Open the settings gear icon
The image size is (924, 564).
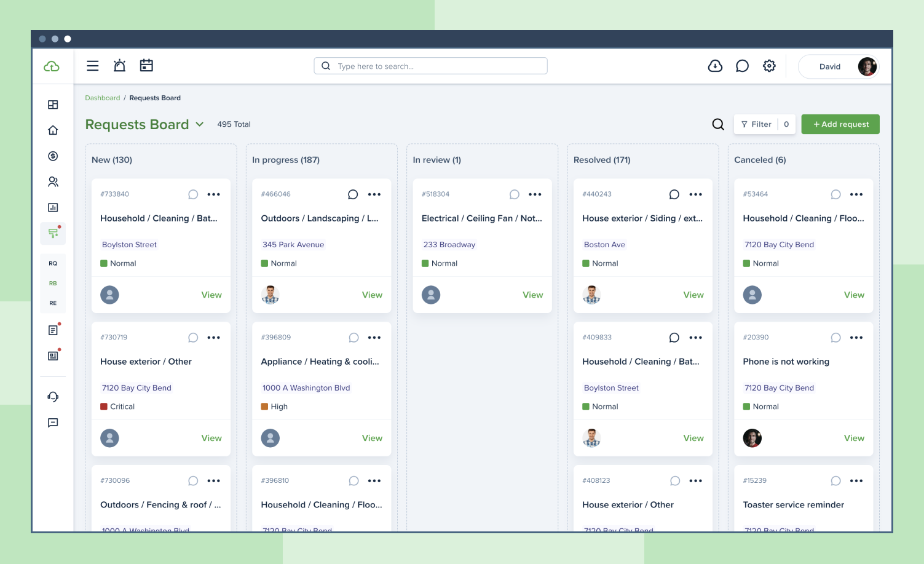pos(769,66)
